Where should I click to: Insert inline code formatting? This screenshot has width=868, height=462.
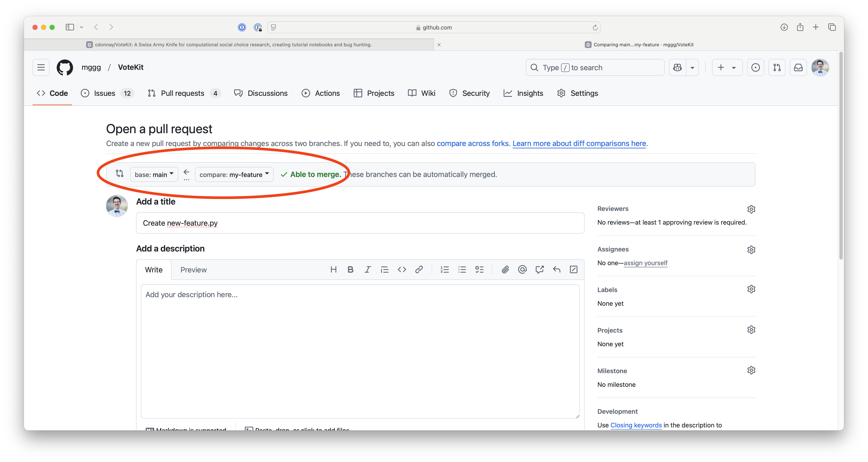tap(402, 269)
